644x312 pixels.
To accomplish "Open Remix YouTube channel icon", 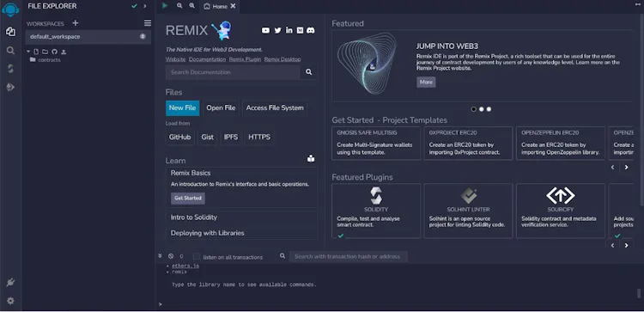I will [265, 30].
